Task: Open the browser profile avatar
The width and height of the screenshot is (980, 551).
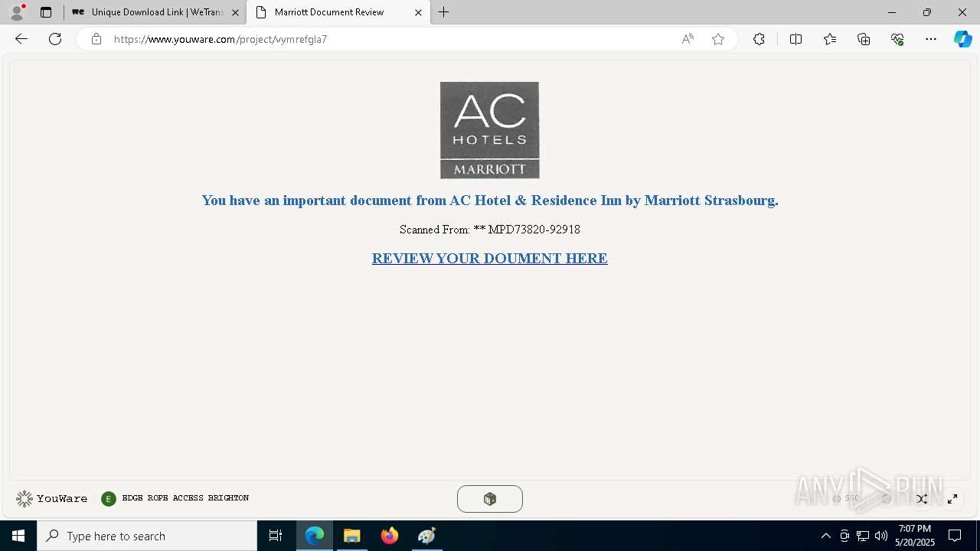Action: point(16,12)
